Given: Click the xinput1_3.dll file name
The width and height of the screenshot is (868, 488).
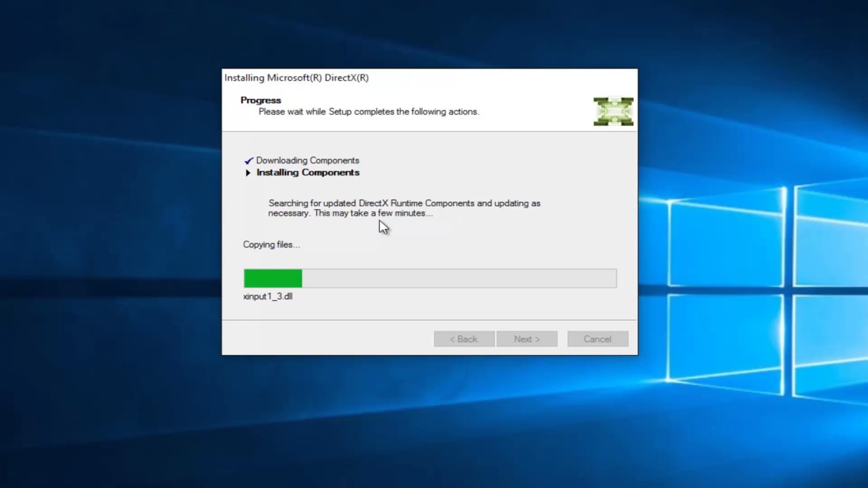Looking at the screenshot, I should click(x=268, y=296).
